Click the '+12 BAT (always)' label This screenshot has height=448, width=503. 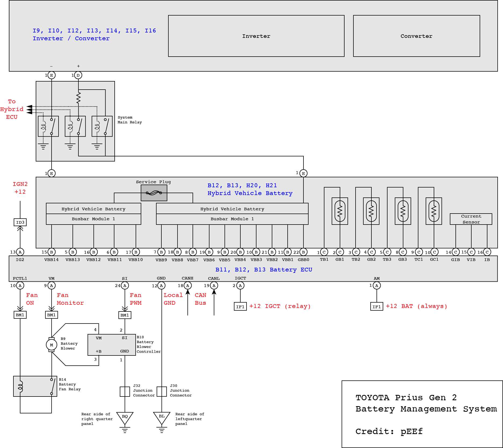(x=417, y=306)
